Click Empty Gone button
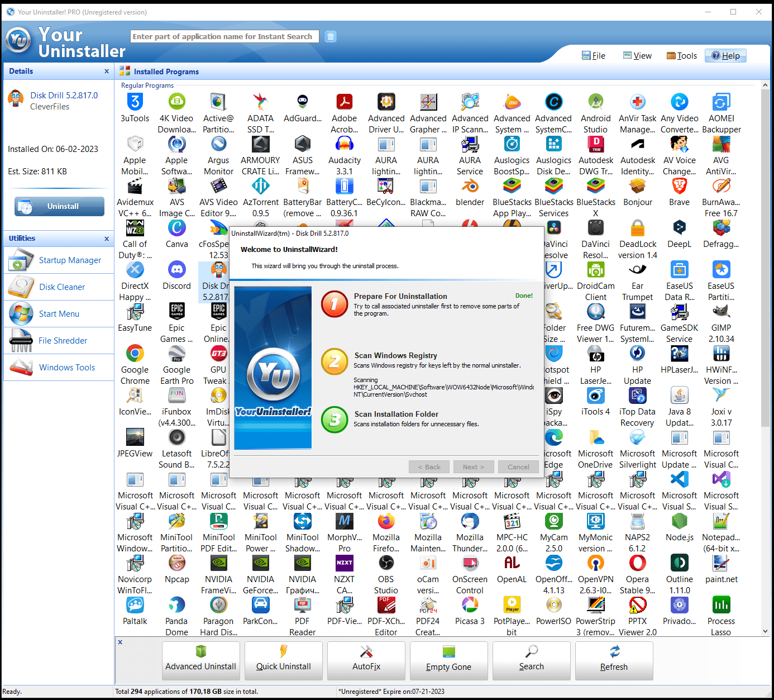774x700 pixels. 449,661
